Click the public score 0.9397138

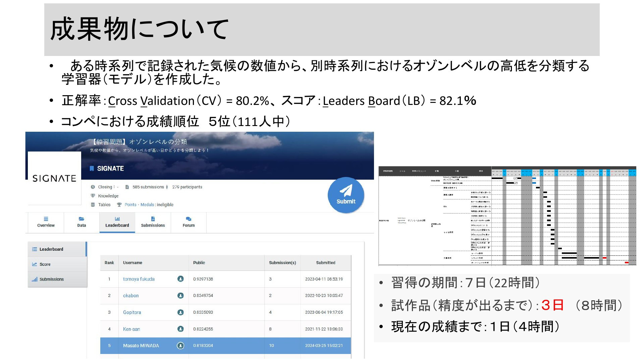(x=203, y=279)
